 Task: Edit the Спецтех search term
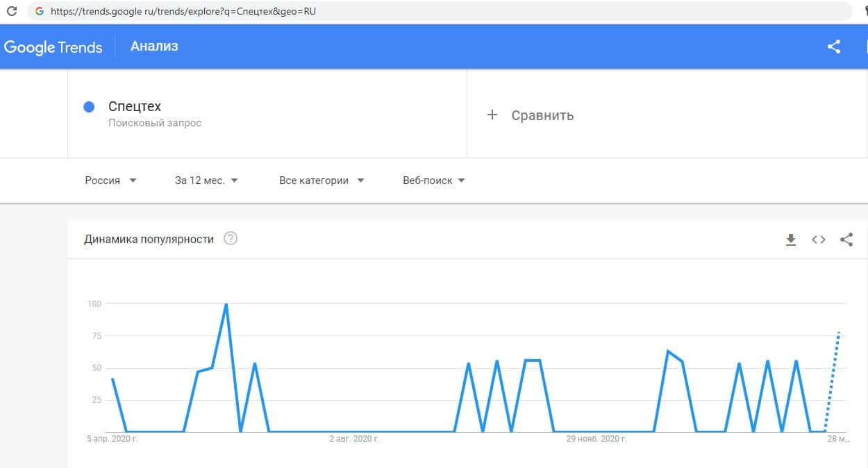(135, 107)
